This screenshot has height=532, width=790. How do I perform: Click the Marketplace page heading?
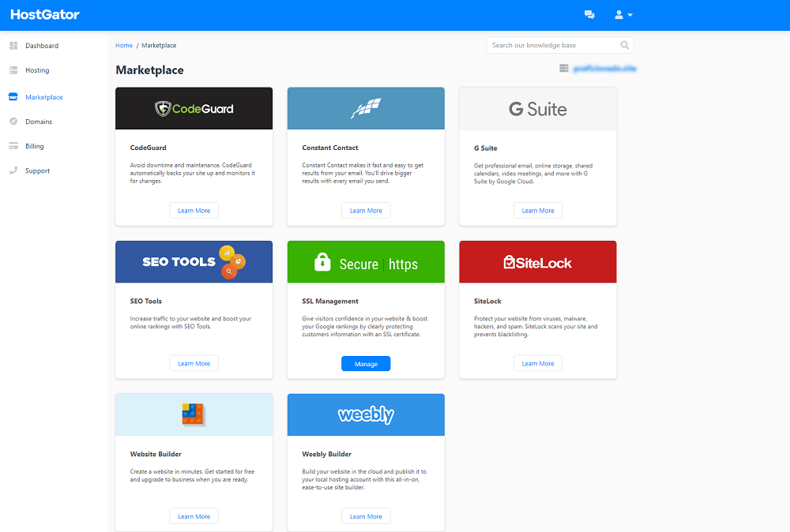tap(149, 70)
